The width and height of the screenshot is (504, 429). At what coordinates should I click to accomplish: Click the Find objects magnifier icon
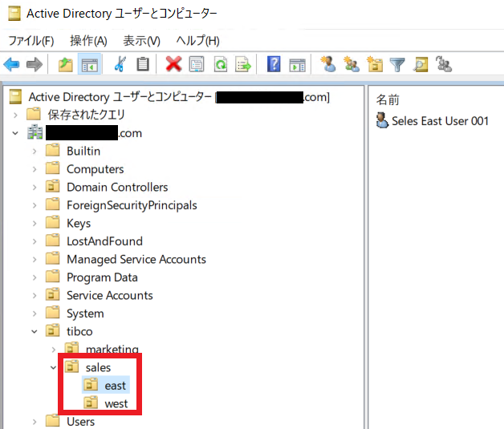[421, 64]
